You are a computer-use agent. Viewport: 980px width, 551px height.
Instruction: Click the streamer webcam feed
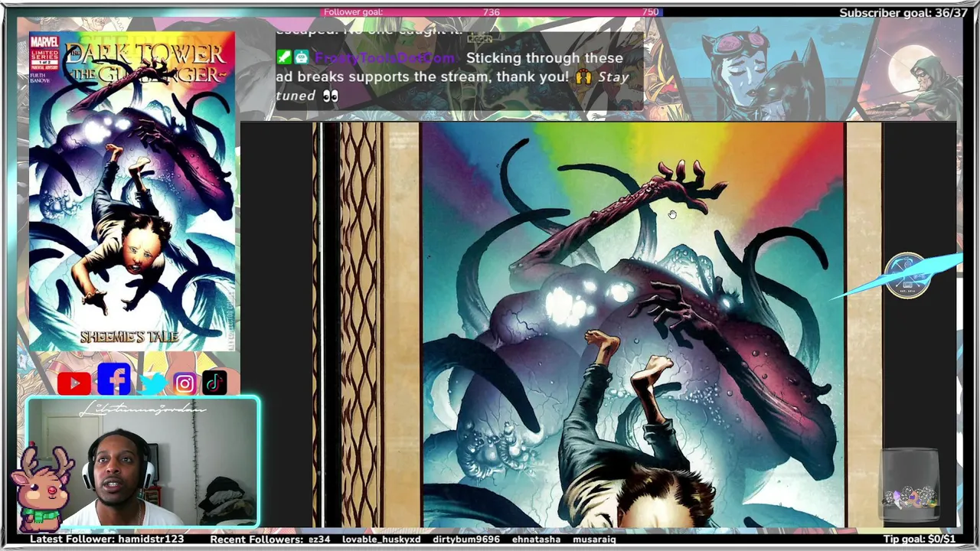(x=143, y=462)
